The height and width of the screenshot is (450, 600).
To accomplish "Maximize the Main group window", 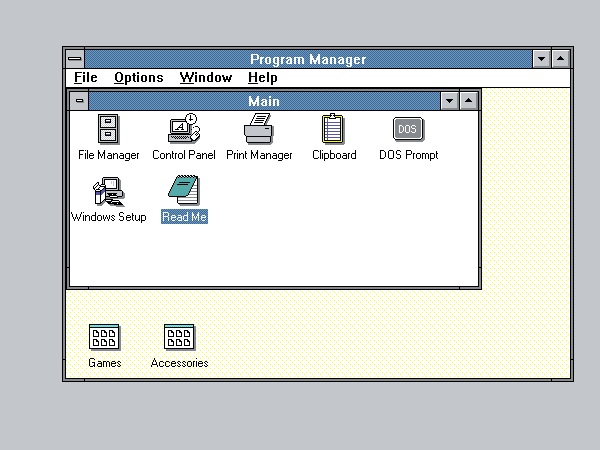I will point(468,101).
